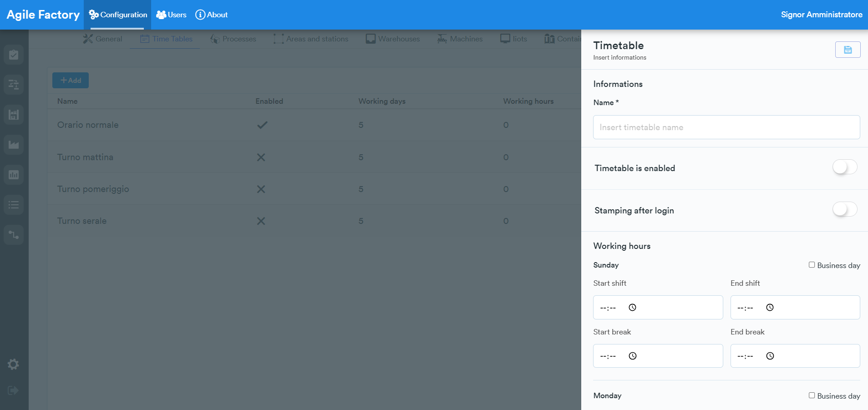
Task: Switch to the Areas and stations tab
Action: (x=311, y=39)
